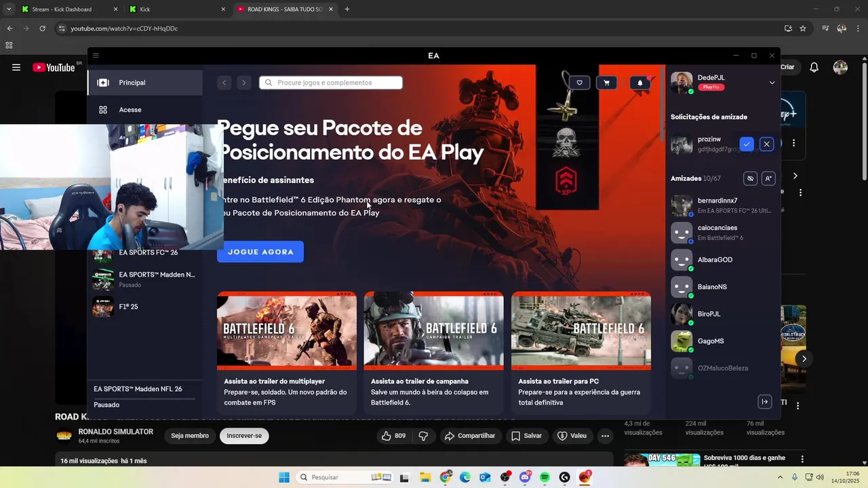Viewport: 868px width, 488px height.
Task: Click the Compartilhar share button
Action: click(x=470, y=436)
